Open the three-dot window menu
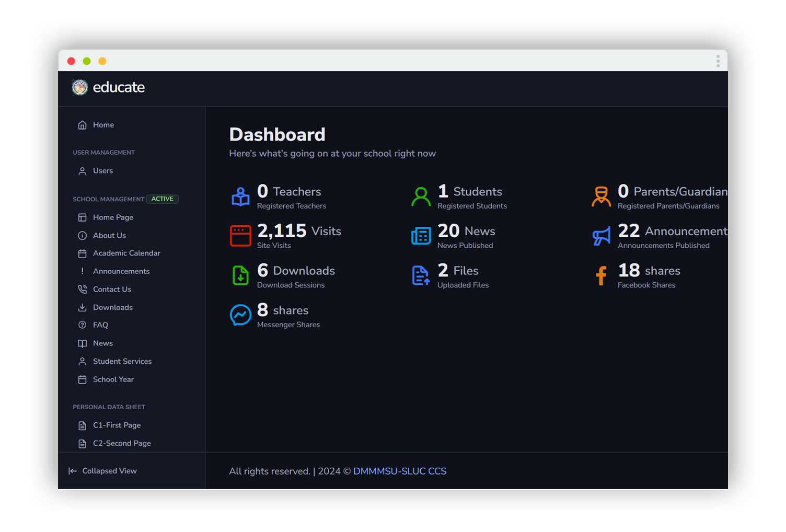Screen dimensions: 786x532 718,61
